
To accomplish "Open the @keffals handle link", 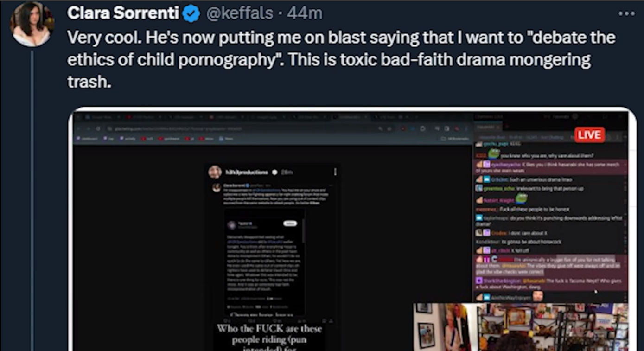I will pos(239,13).
